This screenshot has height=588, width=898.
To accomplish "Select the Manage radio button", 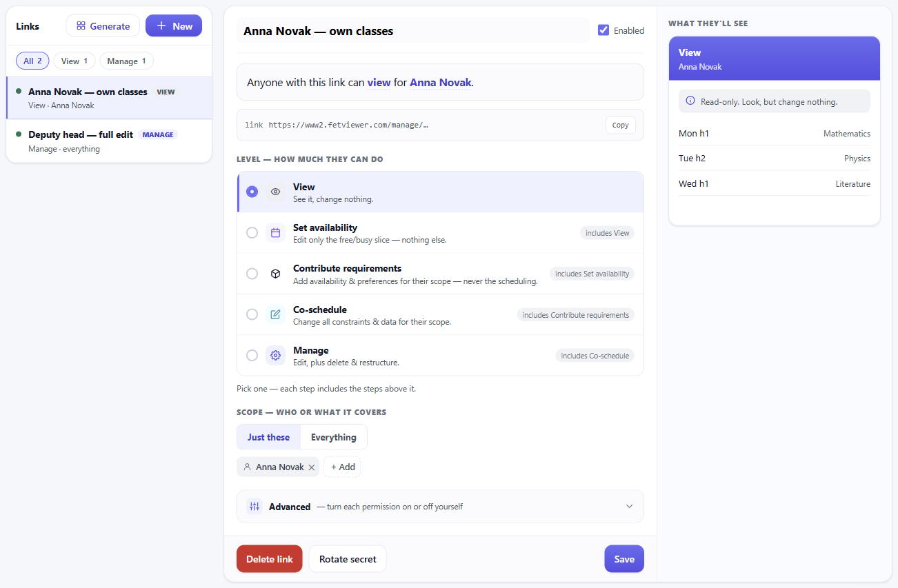I will point(252,356).
